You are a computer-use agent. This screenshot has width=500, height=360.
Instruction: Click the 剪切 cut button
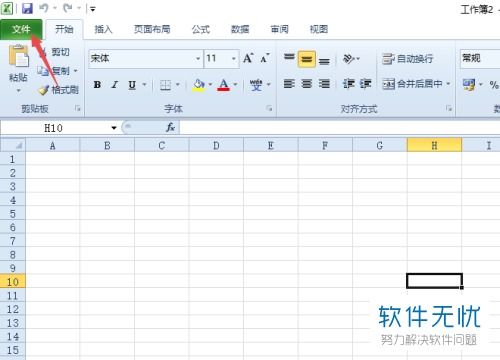click(x=55, y=52)
